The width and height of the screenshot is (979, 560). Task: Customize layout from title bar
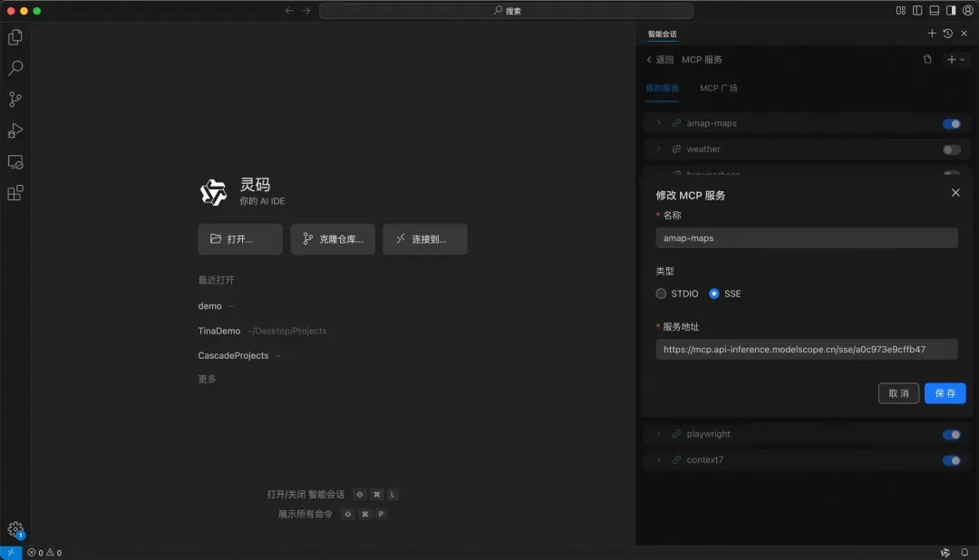[x=900, y=11]
